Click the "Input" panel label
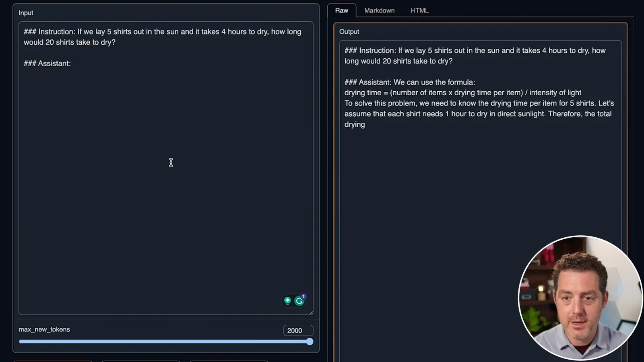Screen dimensions: 644x362 26,13
